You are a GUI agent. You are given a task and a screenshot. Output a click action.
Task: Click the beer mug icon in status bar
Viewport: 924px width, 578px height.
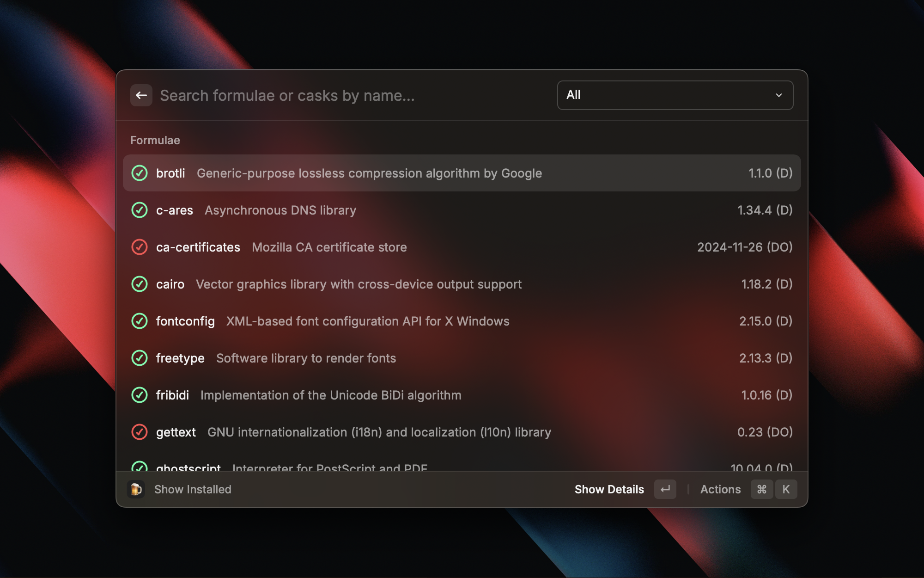click(136, 489)
